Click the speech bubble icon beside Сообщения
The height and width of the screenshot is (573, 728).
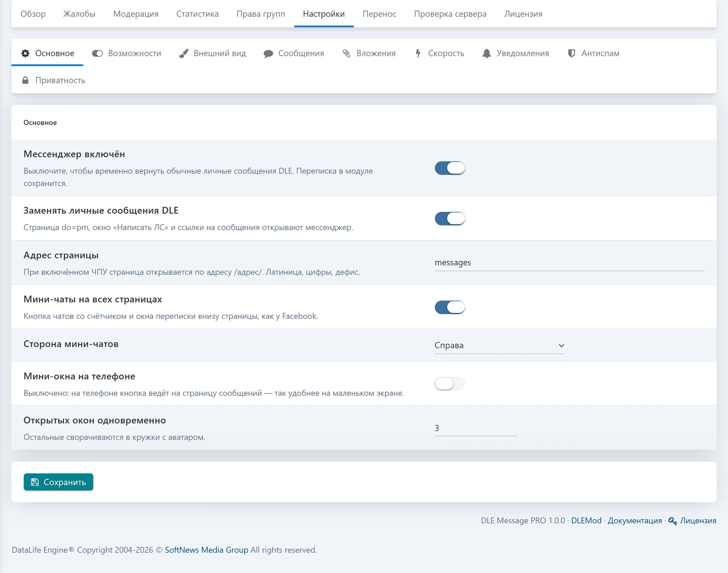click(x=268, y=54)
